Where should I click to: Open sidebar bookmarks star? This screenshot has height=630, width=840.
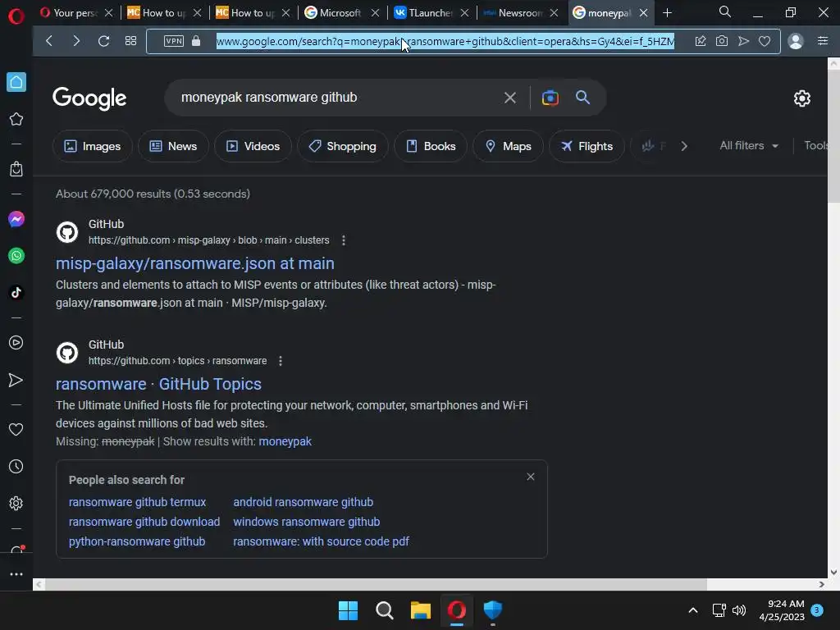(x=16, y=119)
